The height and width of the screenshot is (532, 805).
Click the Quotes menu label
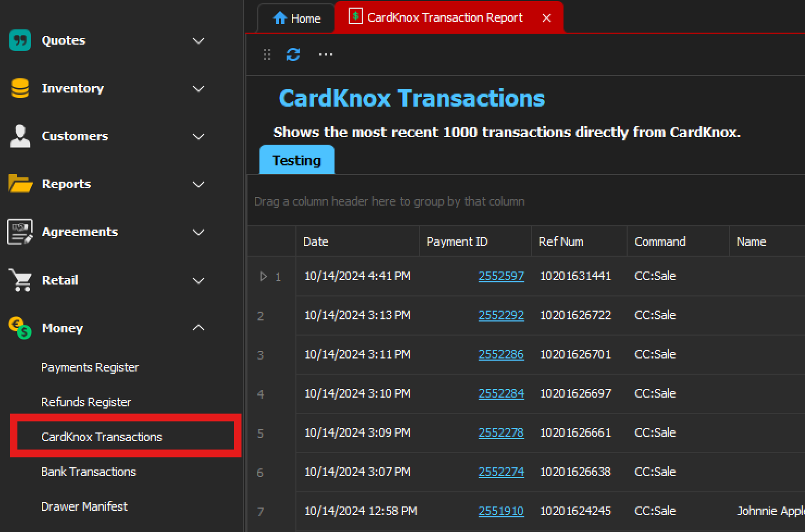pos(64,40)
